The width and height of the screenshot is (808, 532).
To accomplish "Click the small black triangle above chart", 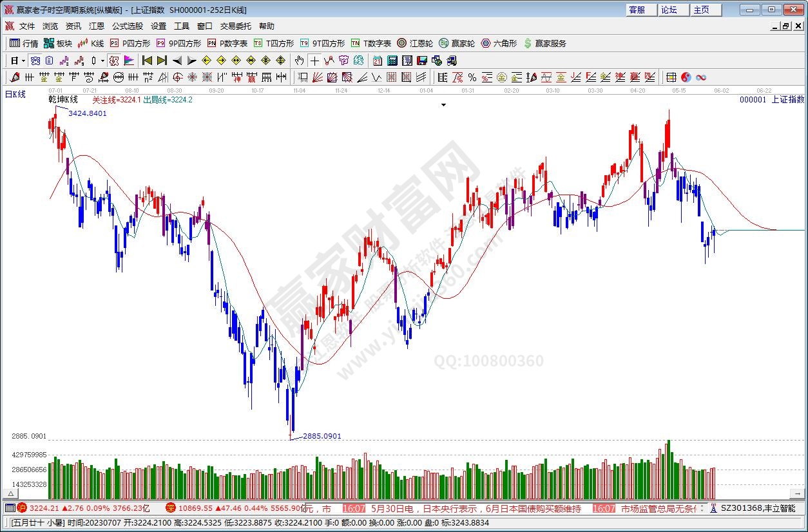I will tap(443, 104).
